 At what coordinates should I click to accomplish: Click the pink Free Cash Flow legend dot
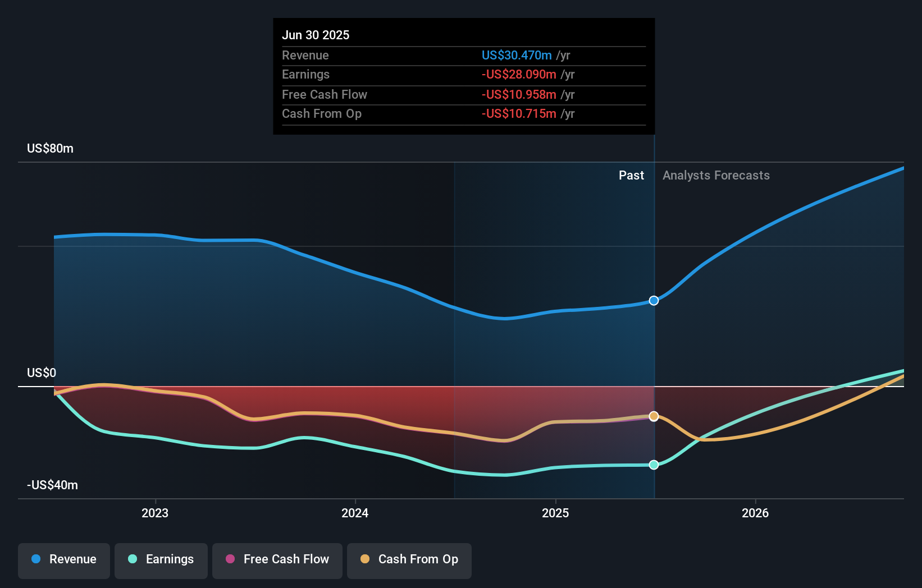coord(230,559)
